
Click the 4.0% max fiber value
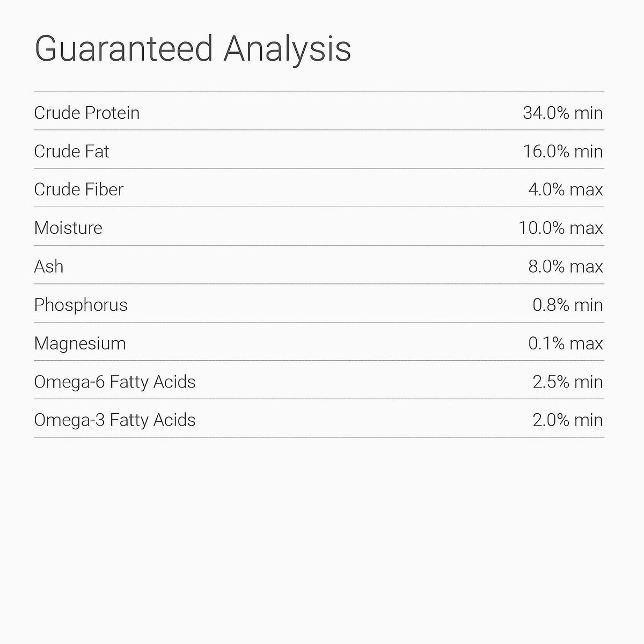(565, 189)
